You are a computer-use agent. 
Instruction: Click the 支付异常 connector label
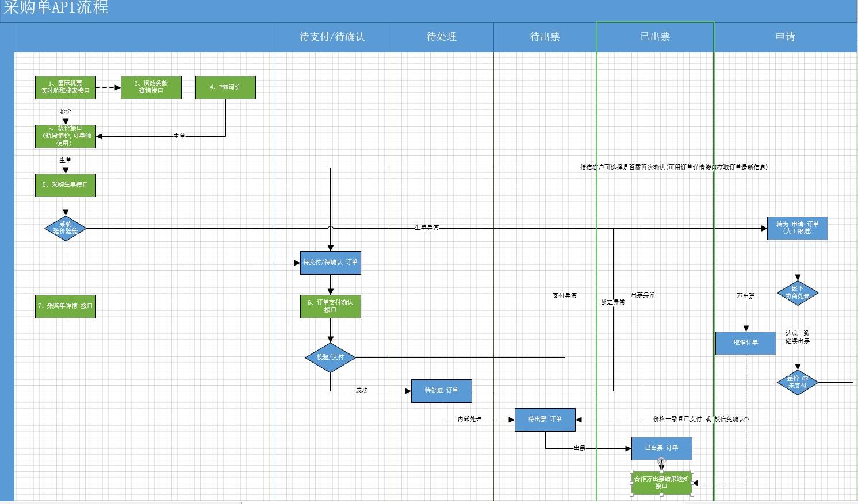pos(564,295)
